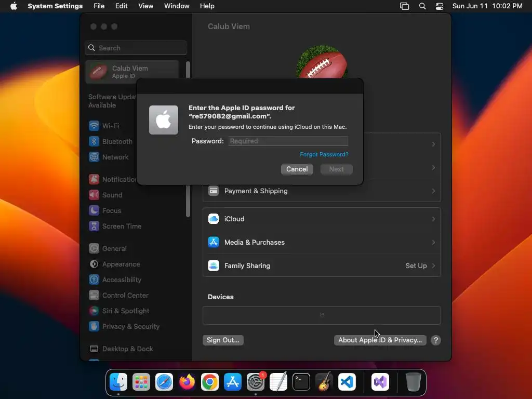Image resolution: width=532 pixels, height=399 pixels.
Task: Focus the Apple ID Password field
Action: tap(288, 141)
